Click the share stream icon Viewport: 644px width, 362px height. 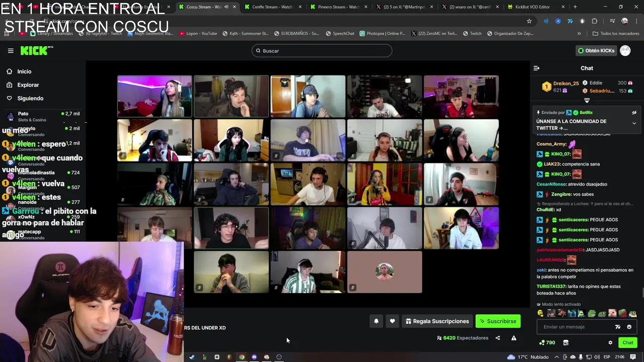(498, 338)
